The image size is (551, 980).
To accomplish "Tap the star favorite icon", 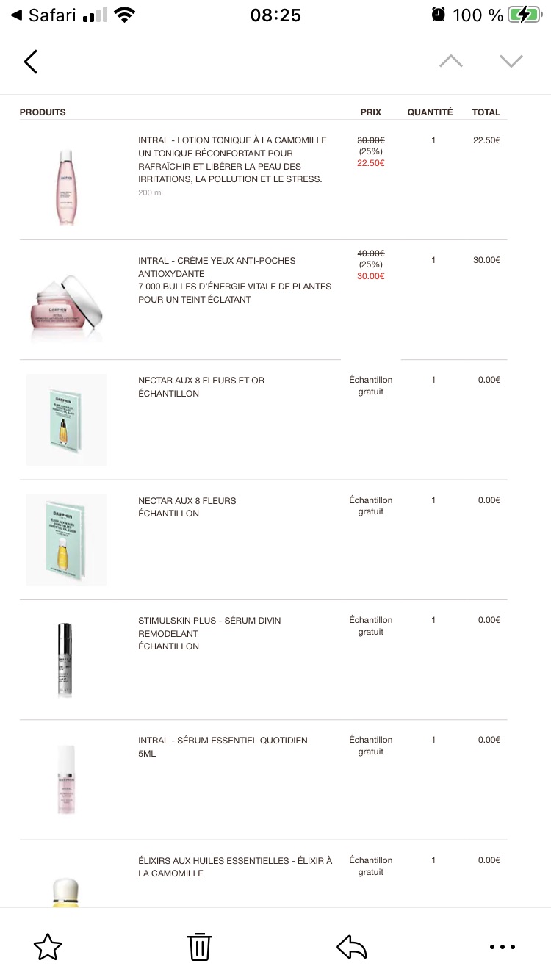I will click(48, 947).
